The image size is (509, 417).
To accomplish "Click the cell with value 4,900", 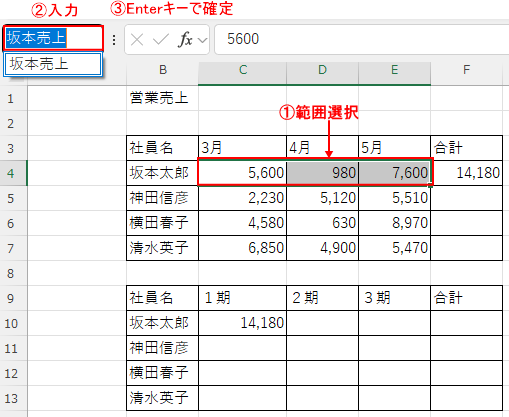I will coord(322,248).
